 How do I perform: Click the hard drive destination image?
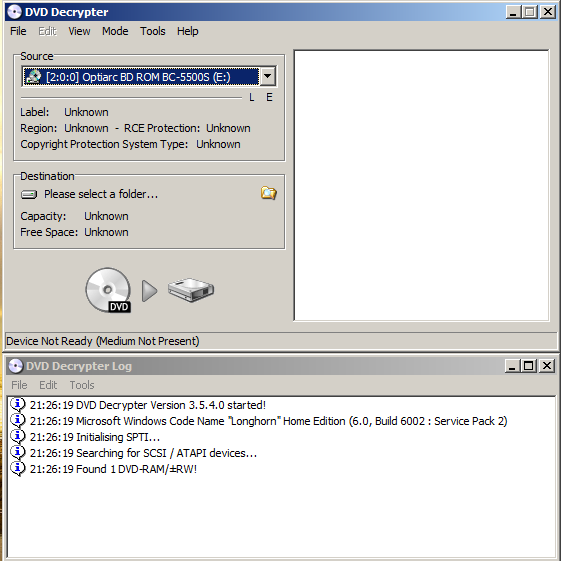pos(191,290)
